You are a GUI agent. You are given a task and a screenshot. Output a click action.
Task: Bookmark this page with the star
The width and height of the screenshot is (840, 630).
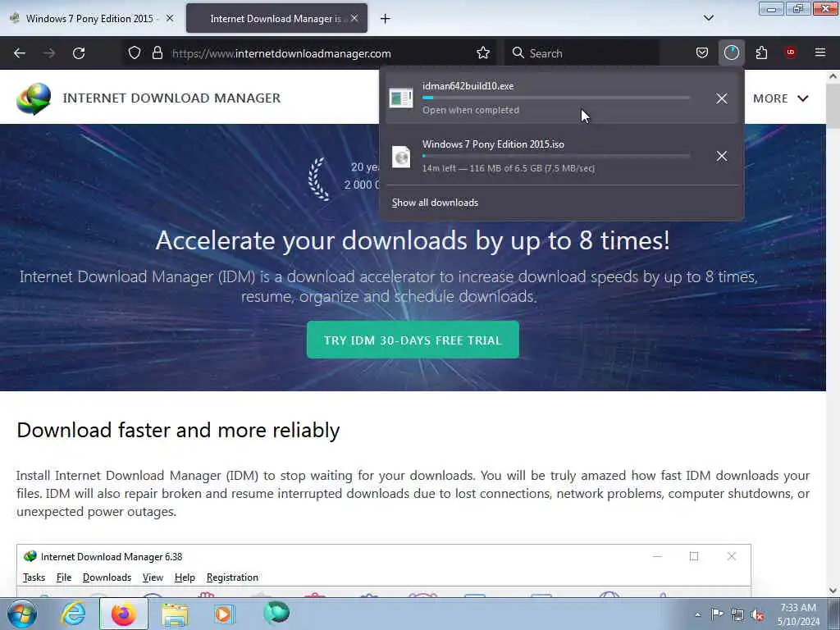(482, 53)
